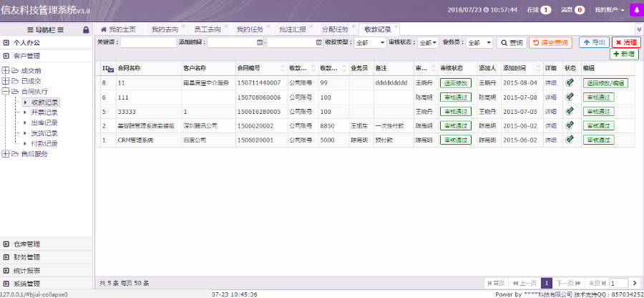Expand the 仓库管理 accordion section
The image size is (644, 298).
pyautogui.click(x=47, y=244)
